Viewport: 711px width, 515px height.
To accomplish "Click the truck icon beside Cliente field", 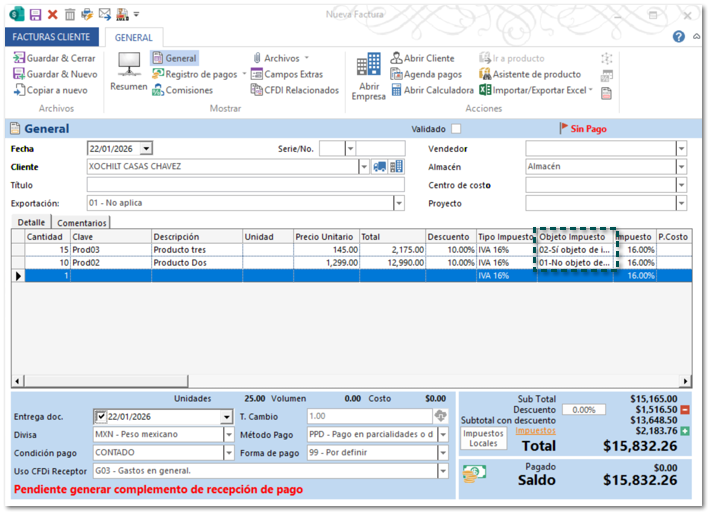I will pos(380,167).
